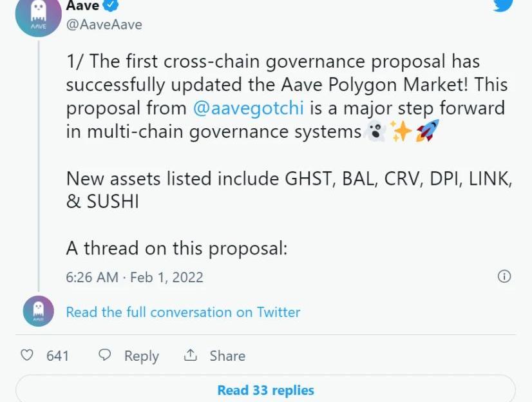Click Read the full conversation on Twitter
This screenshot has width=532, height=402.
pyautogui.click(x=183, y=312)
